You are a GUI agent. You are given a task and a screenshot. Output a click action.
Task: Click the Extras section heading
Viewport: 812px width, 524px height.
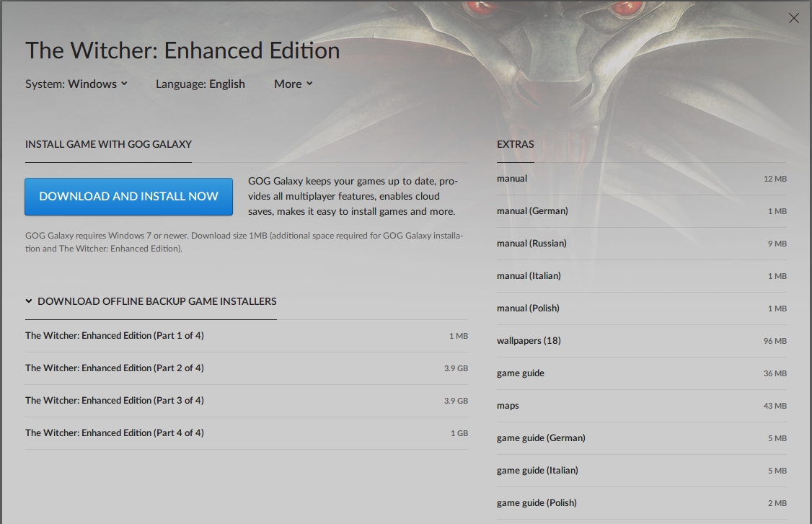tap(516, 144)
